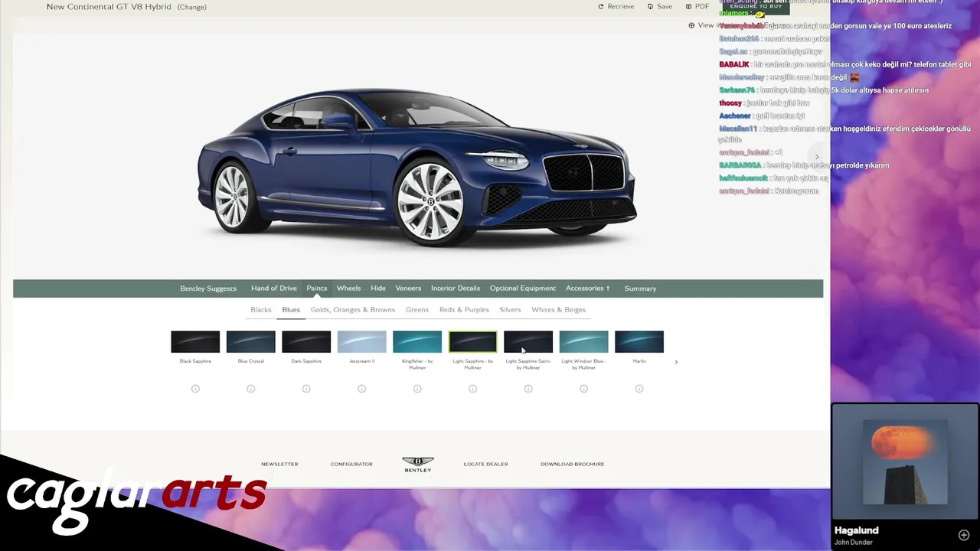Select Kingfisher by Mulliner swatch
The image size is (980, 551).
[x=417, y=342]
